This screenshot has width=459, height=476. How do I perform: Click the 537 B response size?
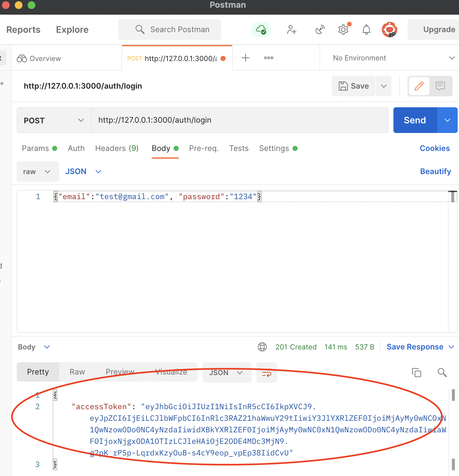pos(365,347)
